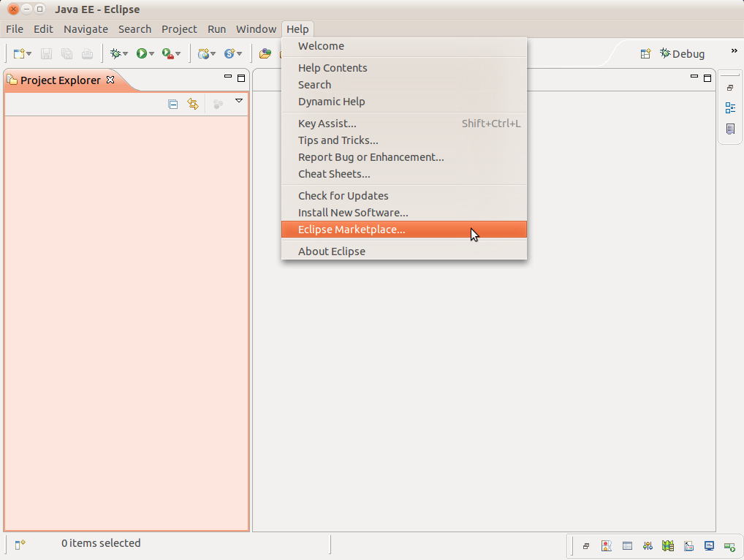Maximize the editor area
Image resolution: width=744 pixels, height=560 pixels.
707,77
